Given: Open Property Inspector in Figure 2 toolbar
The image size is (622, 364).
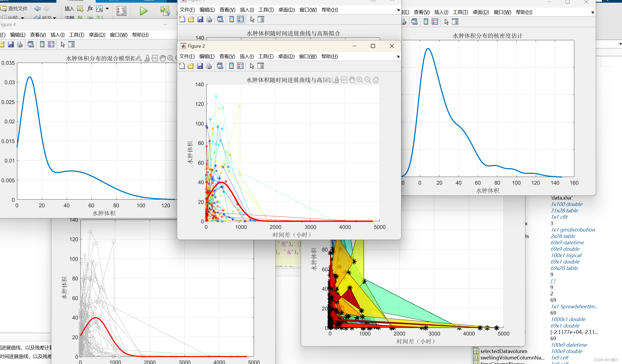Looking at the screenshot, I should click(x=261, y=66).
